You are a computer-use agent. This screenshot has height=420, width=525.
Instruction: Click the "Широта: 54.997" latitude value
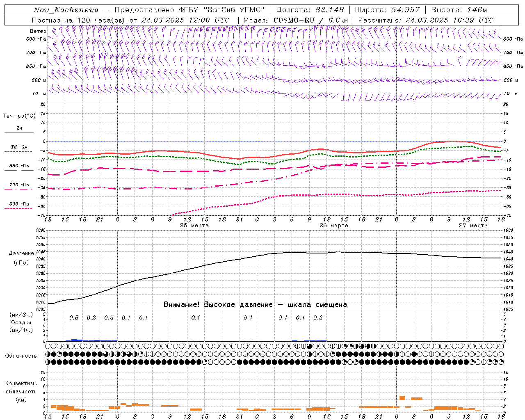(x=387, y=10)
